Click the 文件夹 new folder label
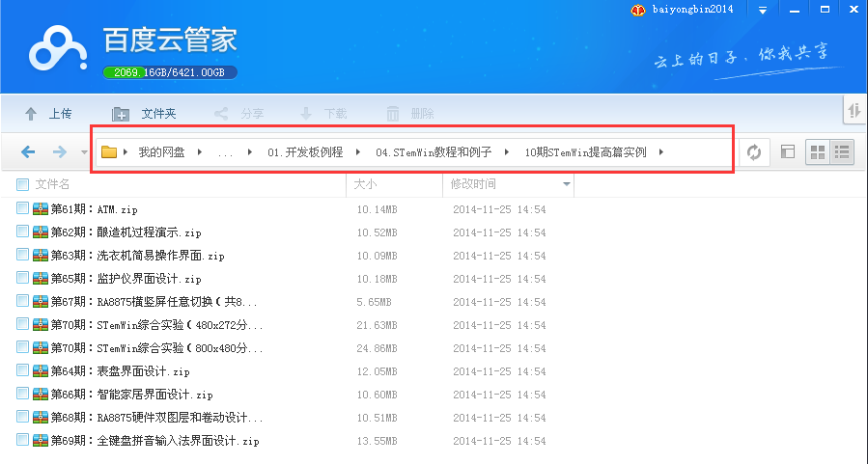The width and height of the screenshot is (868, 464). pos(159,114)
